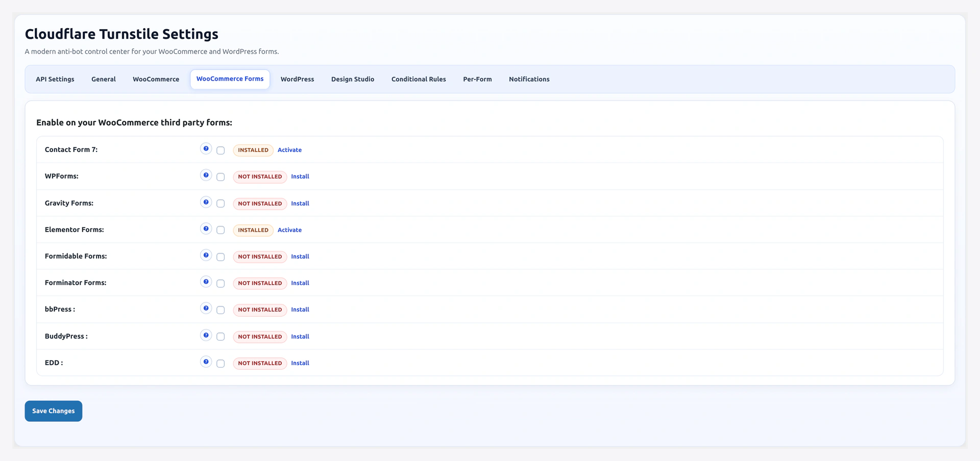This screenshot has width=980, height=461.
Task: Open help tooltip icon for Elementor Forms
Action: click(x=206, y=229)
